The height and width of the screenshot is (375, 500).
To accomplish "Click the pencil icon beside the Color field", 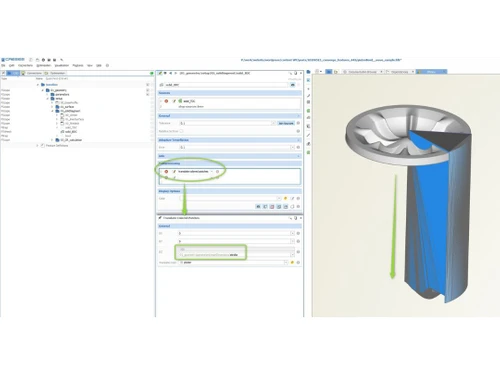I will coord(292,198).
